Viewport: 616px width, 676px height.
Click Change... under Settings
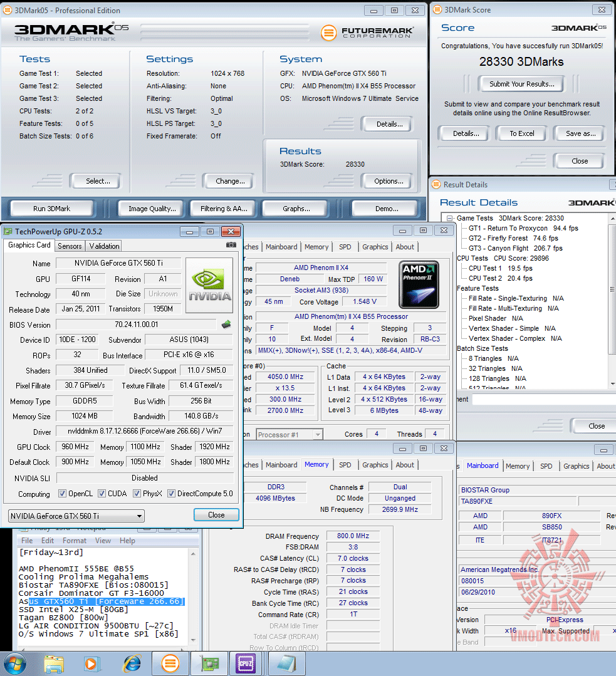230,181
